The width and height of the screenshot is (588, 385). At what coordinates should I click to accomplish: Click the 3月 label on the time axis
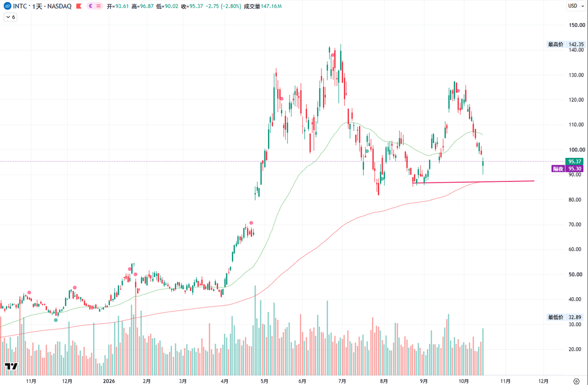(x=183, y=381)
